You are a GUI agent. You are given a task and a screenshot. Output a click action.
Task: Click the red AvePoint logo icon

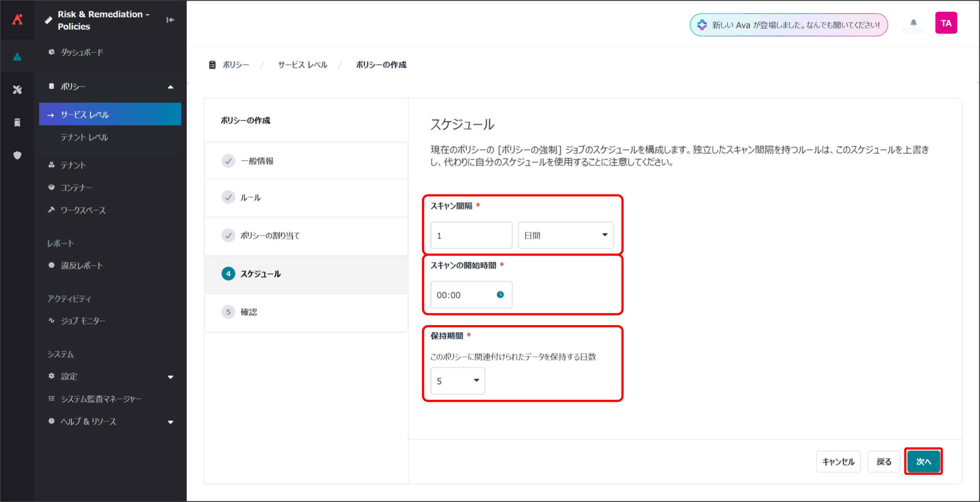17,20
